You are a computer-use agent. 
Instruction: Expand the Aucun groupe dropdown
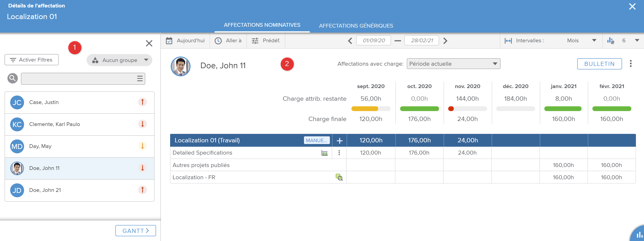pos(120,60)
